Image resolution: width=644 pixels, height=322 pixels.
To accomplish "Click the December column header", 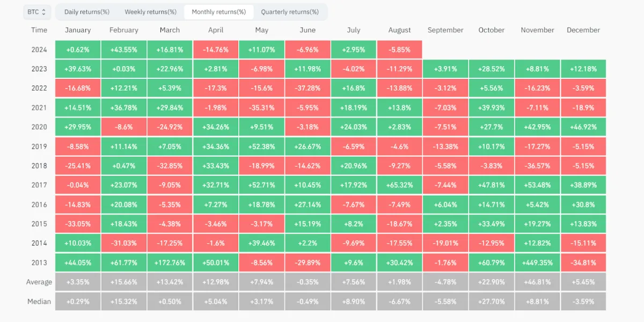I will pos(583,30).
